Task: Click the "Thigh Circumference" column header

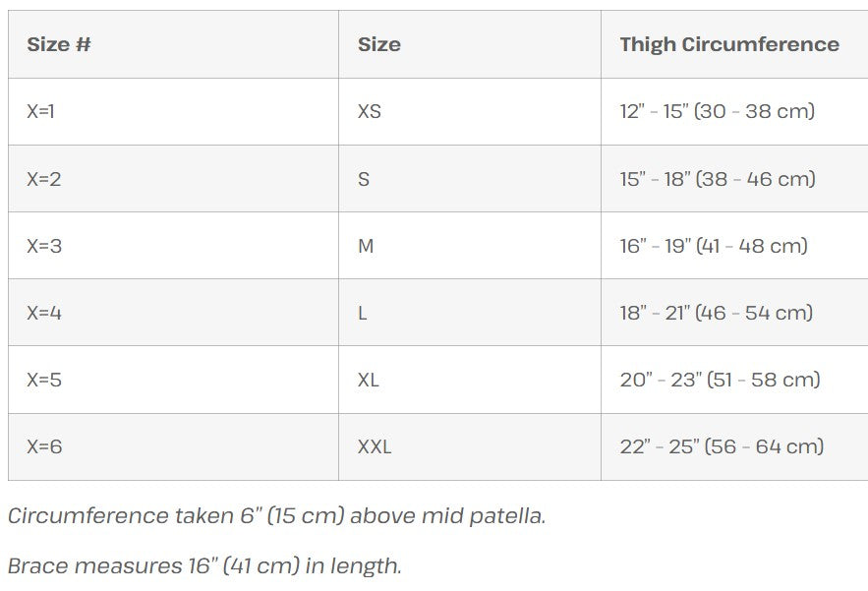Action: [728, 44]
